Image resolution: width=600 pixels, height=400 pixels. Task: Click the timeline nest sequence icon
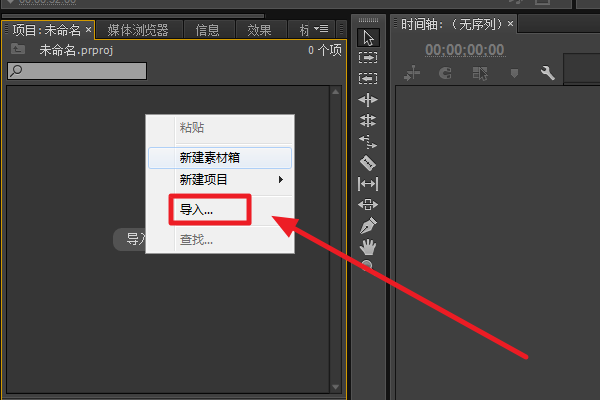(412, 73)
